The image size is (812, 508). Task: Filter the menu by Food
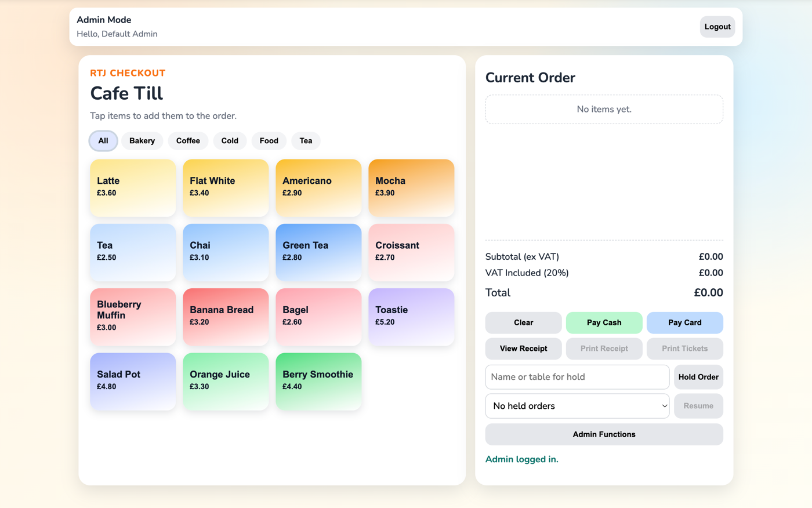click(x=269, y=141)
